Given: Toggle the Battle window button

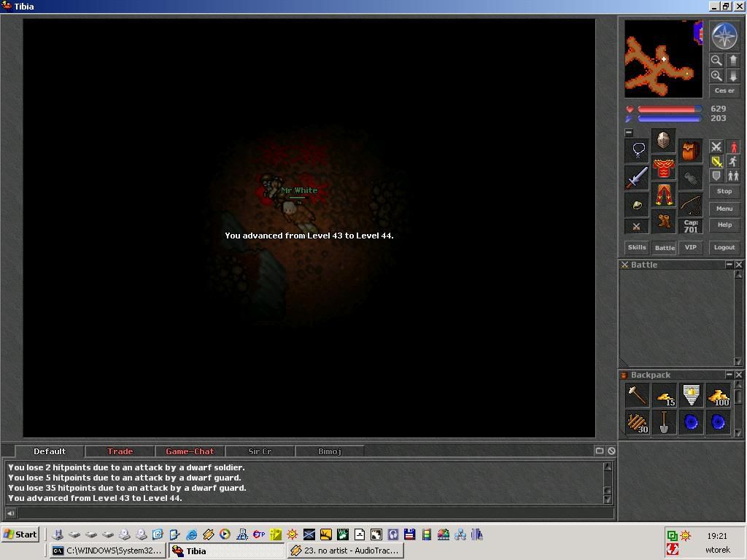Looking at the screenshot, I should coord(665,248).
